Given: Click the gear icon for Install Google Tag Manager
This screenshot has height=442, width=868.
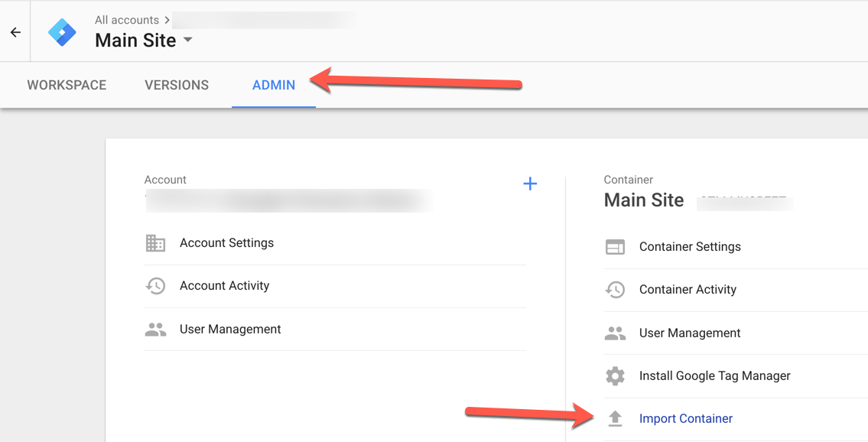Looking at the screenshot, I should click(615, 376).
